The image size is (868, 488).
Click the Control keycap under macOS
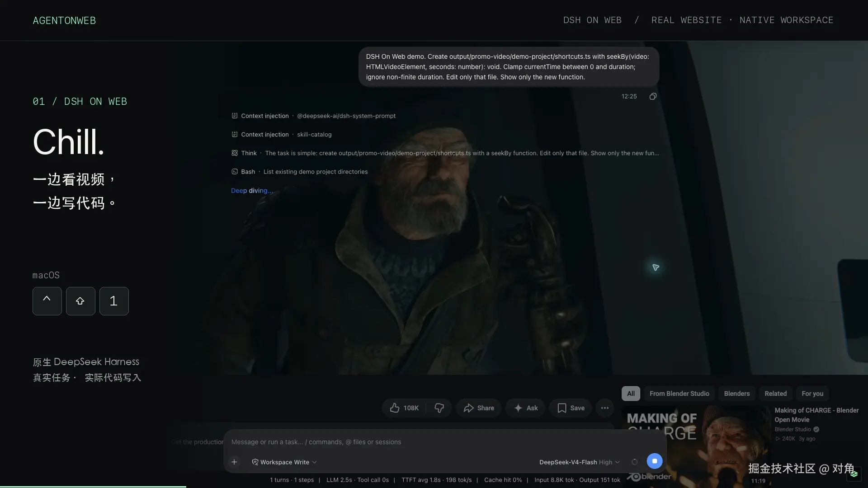[x=47, y=301]
